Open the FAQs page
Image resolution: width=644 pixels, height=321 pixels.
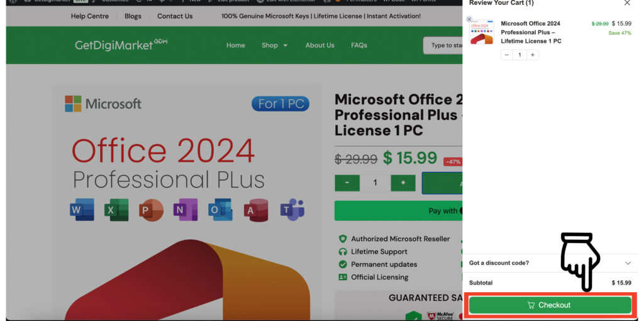click(x=359, y=45)
